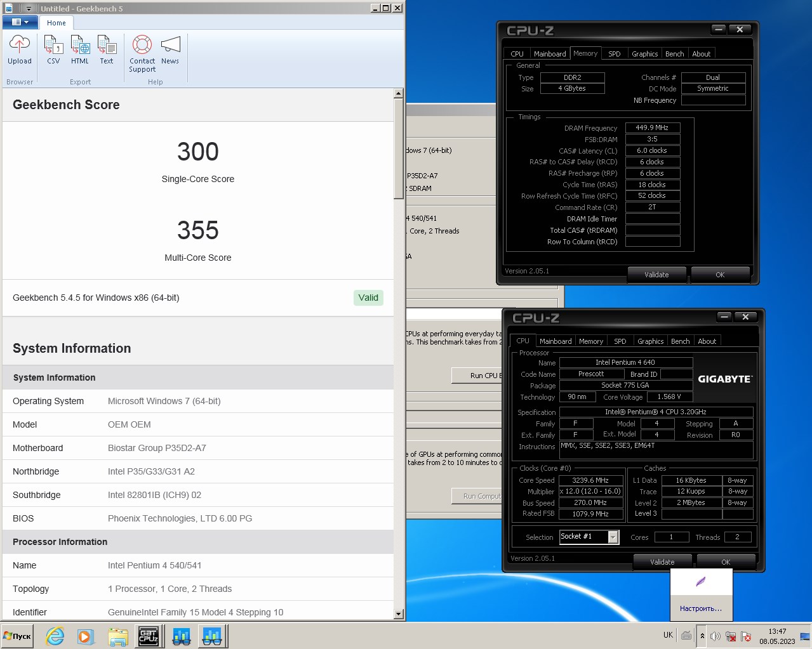Open the quick access toolbar dropdown arrow
Image resolution: width=812 pixels, height=649 pixels.
[x=29, y=8]
